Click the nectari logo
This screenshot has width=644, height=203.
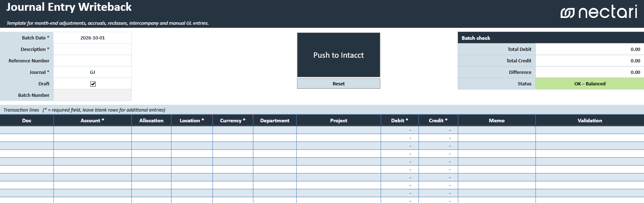tap(599, 12)
